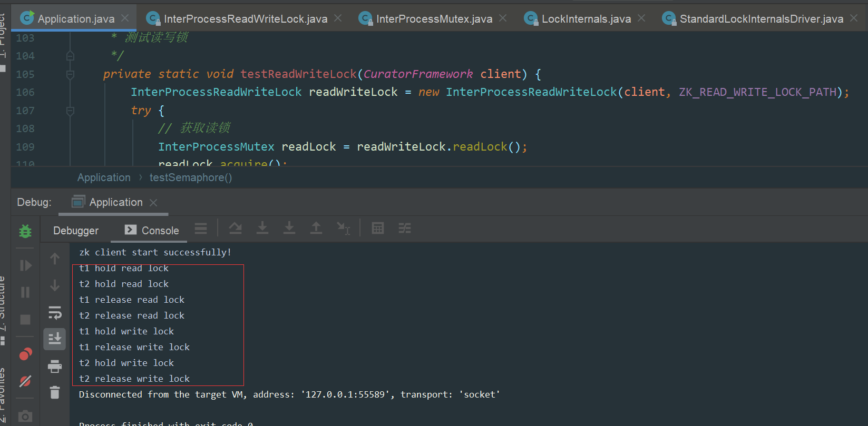The width and height of the screenshot is (868, 426).
Task: Collapse the try block fold at line 107
Action: 70,111
